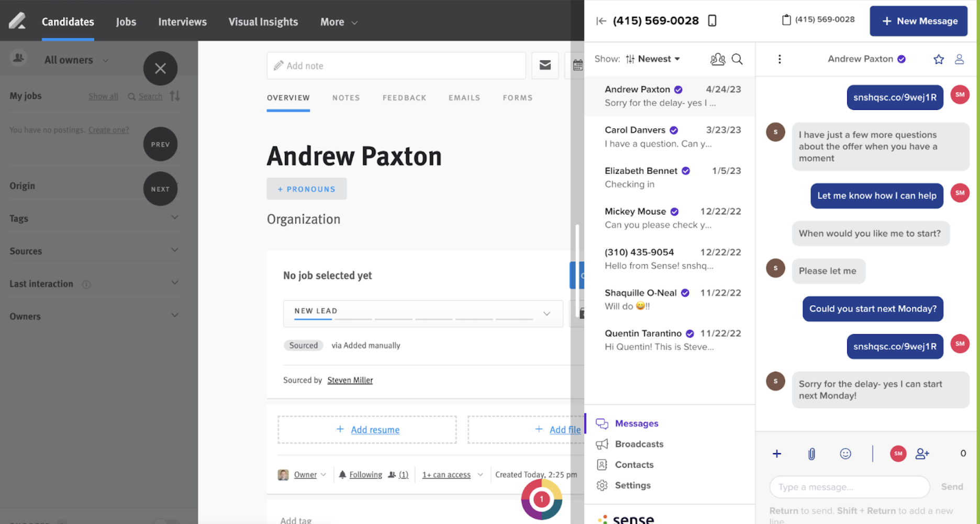Go to the Candidates tab
The height and width of the screenshot is (524, 980).
pyautogui.click(x=68, y=22)
